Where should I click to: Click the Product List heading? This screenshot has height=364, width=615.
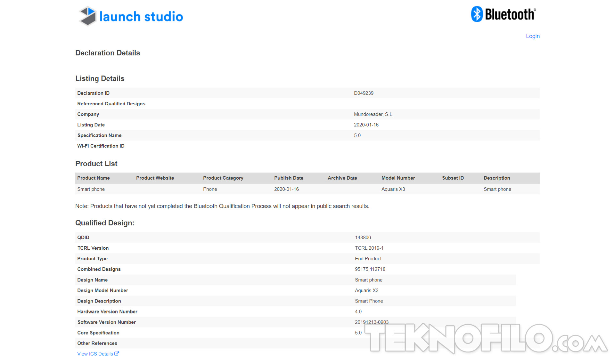96,164
